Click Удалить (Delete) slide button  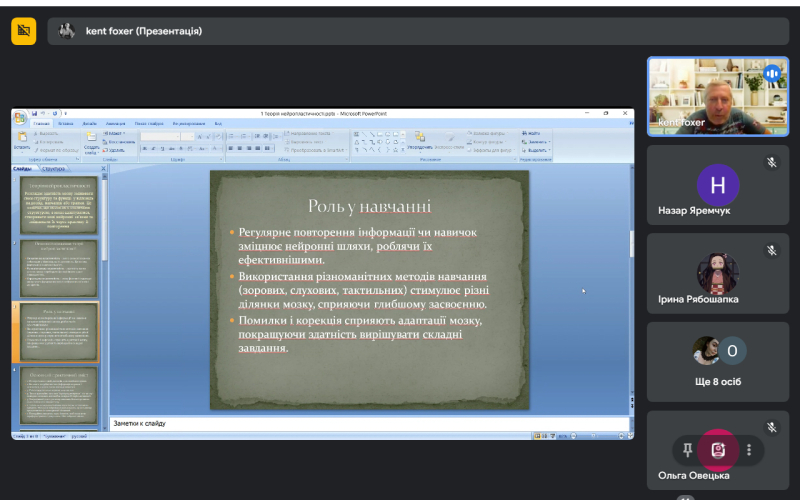[113, 150]
